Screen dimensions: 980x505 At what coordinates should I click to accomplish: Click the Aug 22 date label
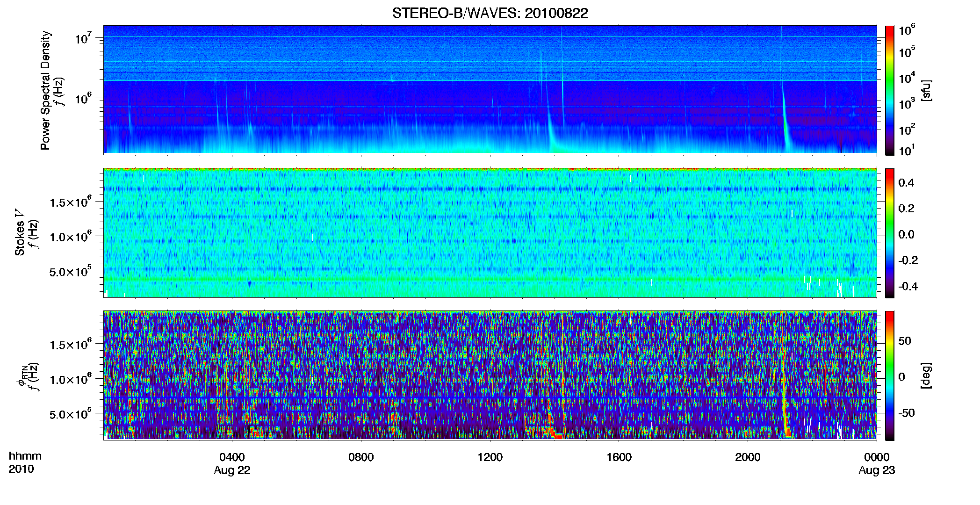click(x=232, y=470)
